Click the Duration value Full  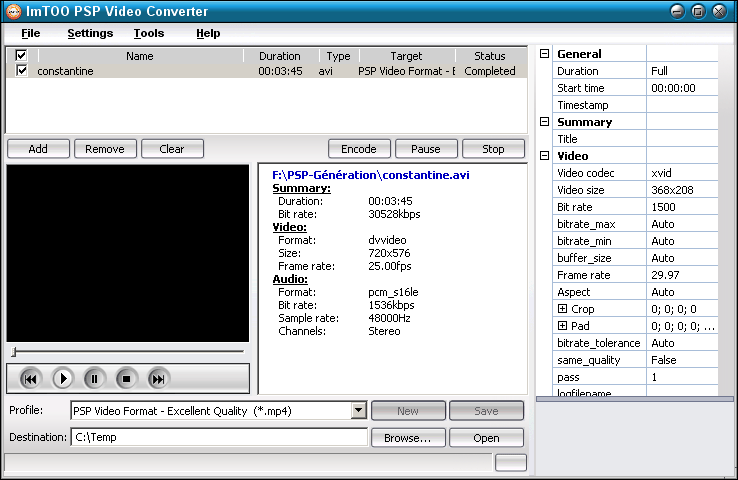coord(682,71)
